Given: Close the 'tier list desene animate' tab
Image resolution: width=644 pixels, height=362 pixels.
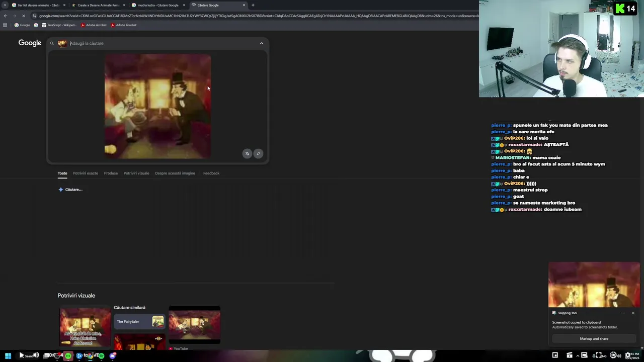Looking at the screenshot, I should [x=64, y=5].
